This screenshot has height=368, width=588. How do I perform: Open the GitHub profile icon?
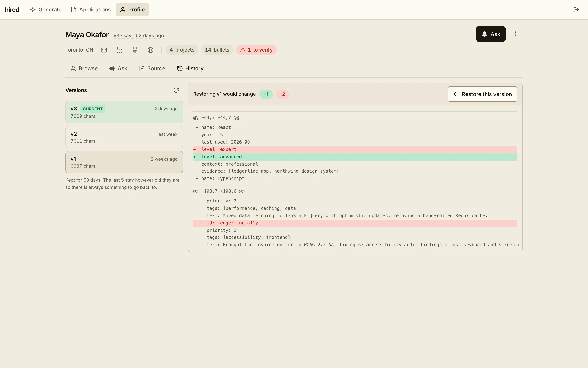135,50
